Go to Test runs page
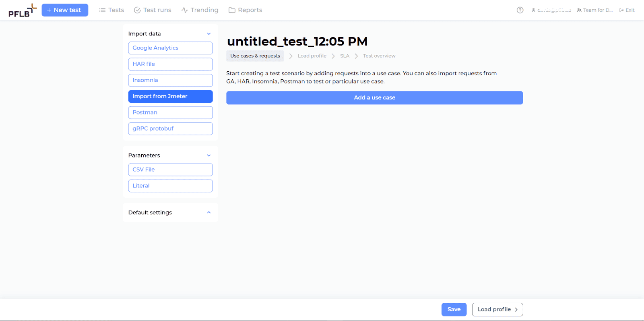The height and width of the screenshot is (321, 644). point(153,10)
